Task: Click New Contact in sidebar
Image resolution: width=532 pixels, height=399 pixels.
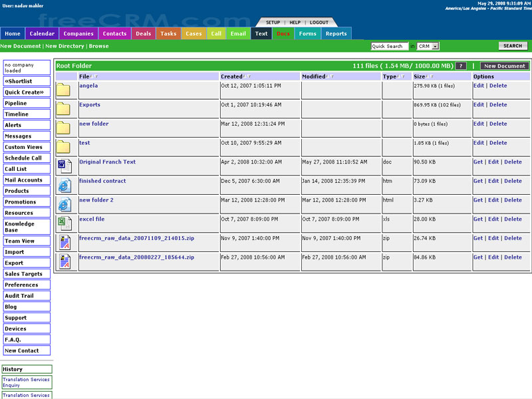Action: click(27, 350)
